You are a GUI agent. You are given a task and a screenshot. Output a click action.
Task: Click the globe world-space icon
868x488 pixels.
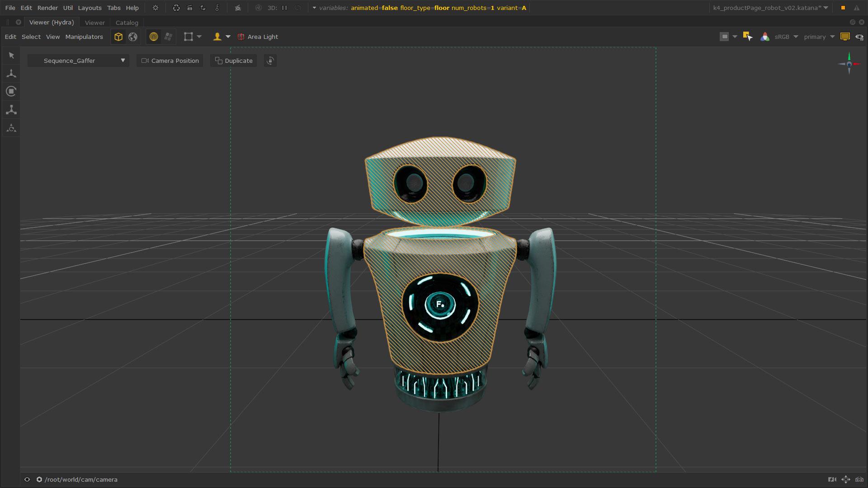[133, 37]
